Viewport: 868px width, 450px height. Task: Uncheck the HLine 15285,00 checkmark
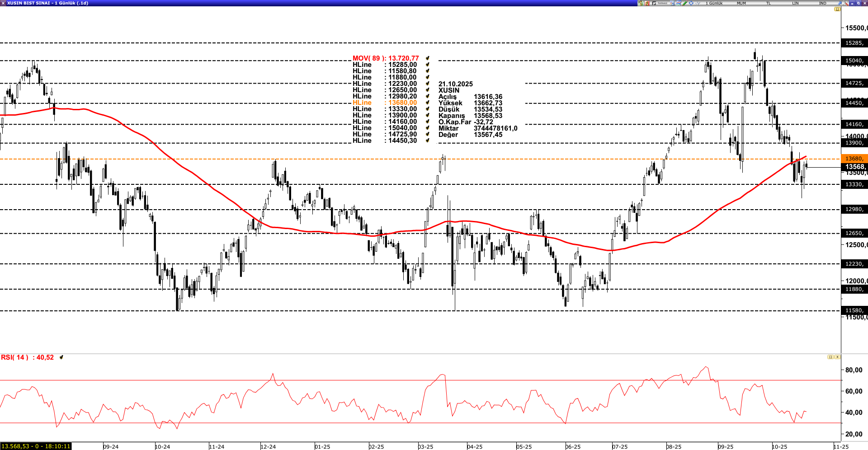click(427, 65)
